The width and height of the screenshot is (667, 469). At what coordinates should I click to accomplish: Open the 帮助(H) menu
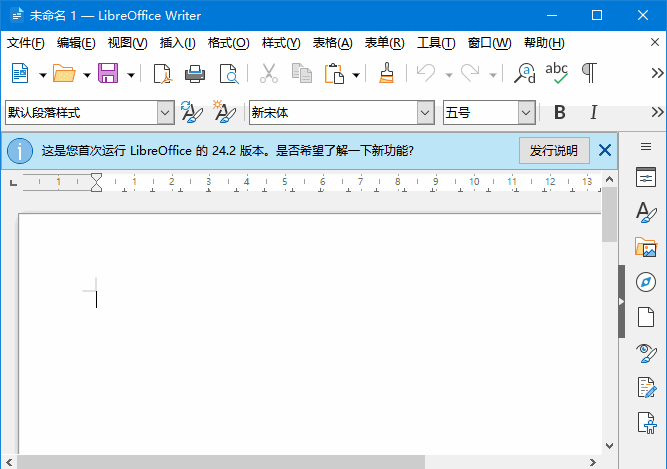click(544, 43)
